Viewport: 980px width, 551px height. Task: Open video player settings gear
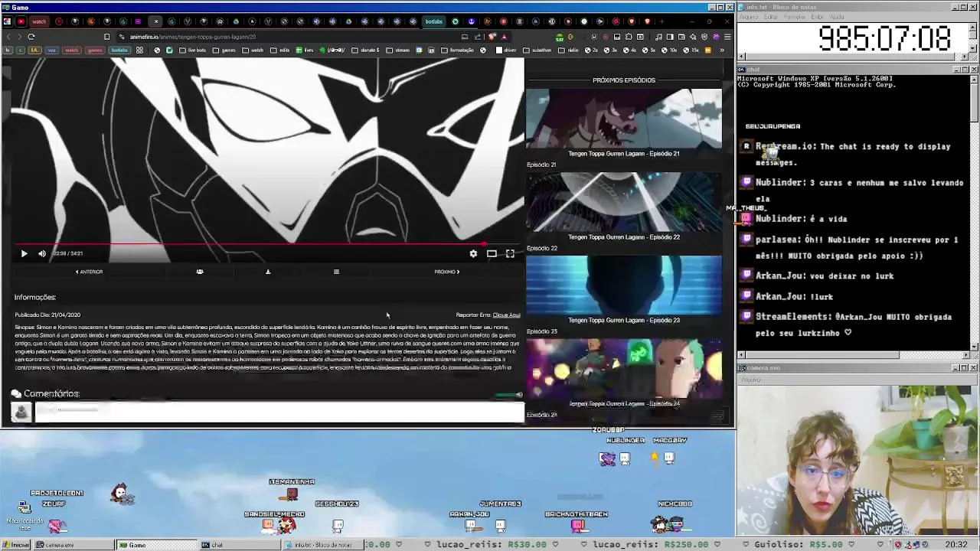(x=473, y=253)
